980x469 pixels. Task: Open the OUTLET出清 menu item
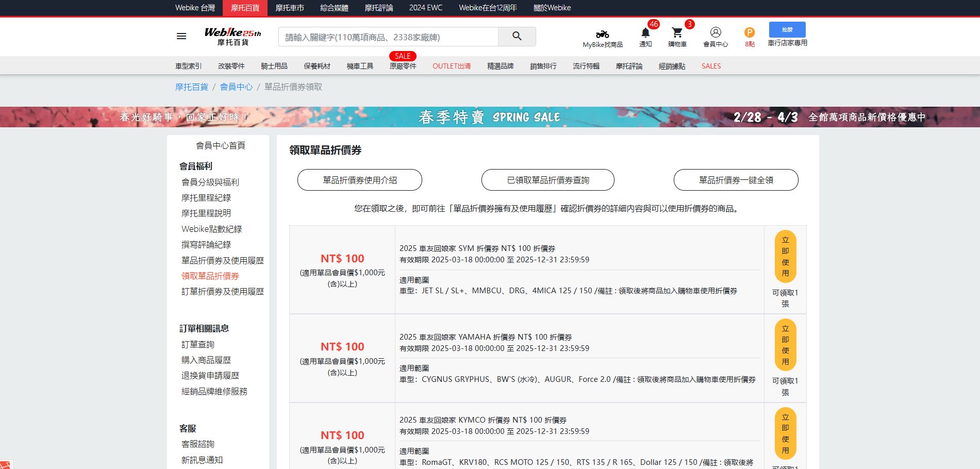[x=451, y=66]
